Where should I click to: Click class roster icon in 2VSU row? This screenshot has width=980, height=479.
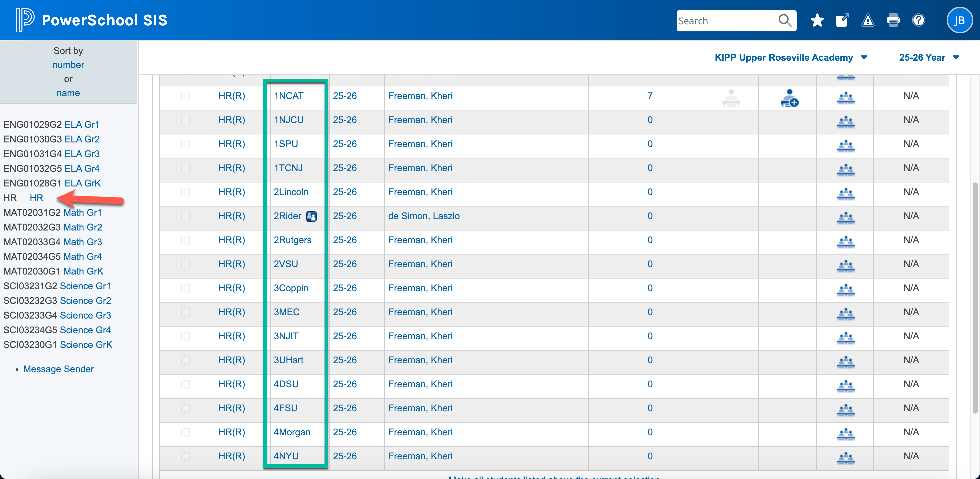(846, 266)
